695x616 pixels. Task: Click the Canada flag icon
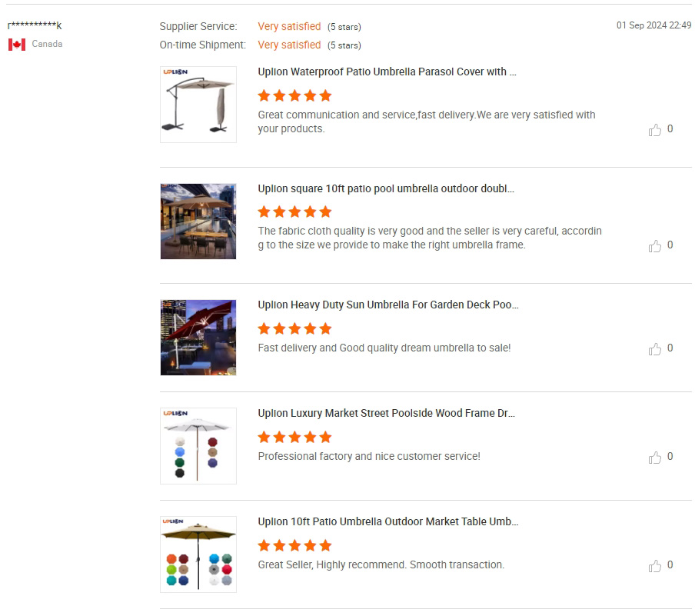(17, 45)
